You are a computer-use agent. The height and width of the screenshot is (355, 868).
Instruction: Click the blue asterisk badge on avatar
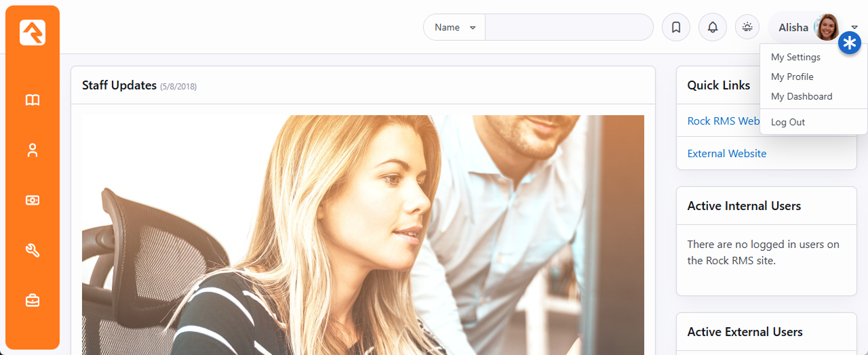[x=849, y=43]
